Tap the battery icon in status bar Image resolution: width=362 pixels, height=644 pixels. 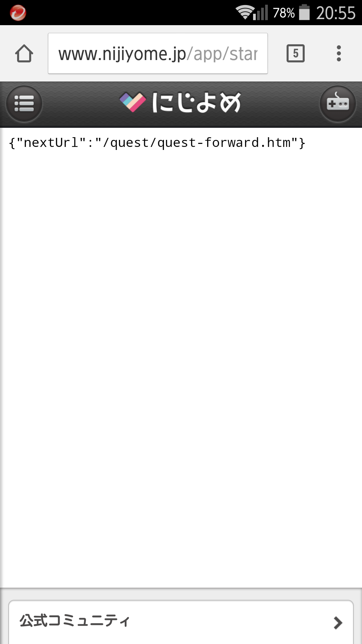pyautogui.click(x=304, y=12)
